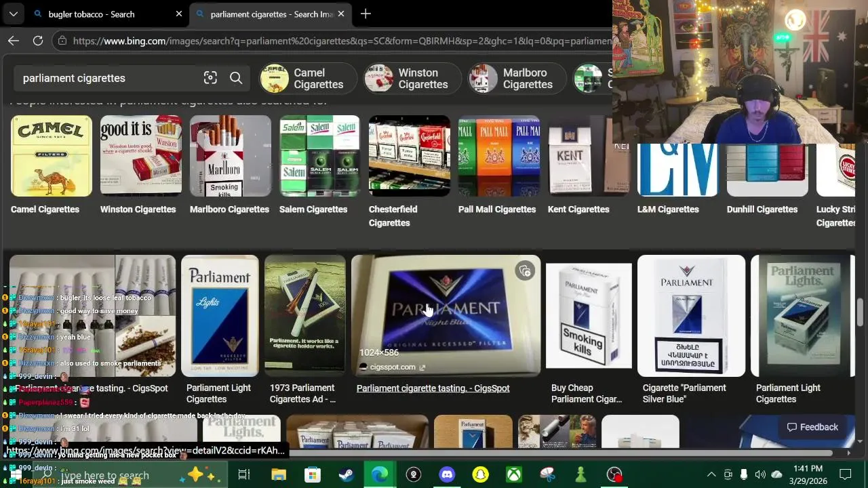The height and width of the screenshot is (488, 868).
Task: Open Pall Mall Cigarettes related search thumbnail
Action: click(499, 156)
